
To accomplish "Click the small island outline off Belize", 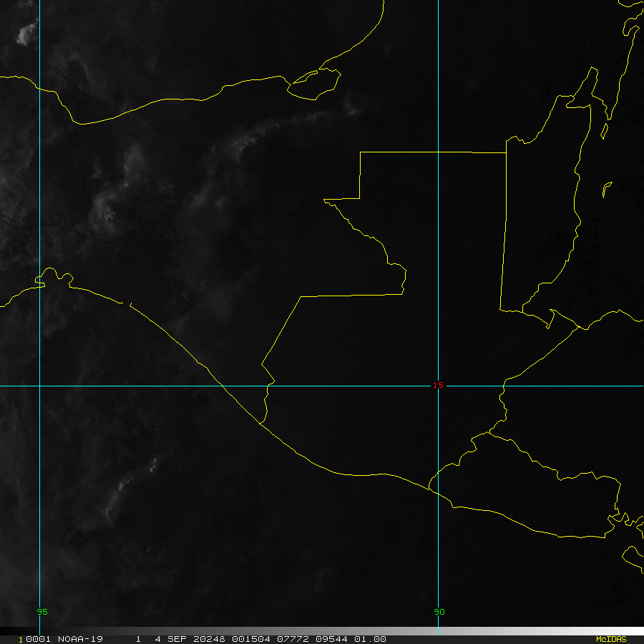I will [x=607, y=190].
